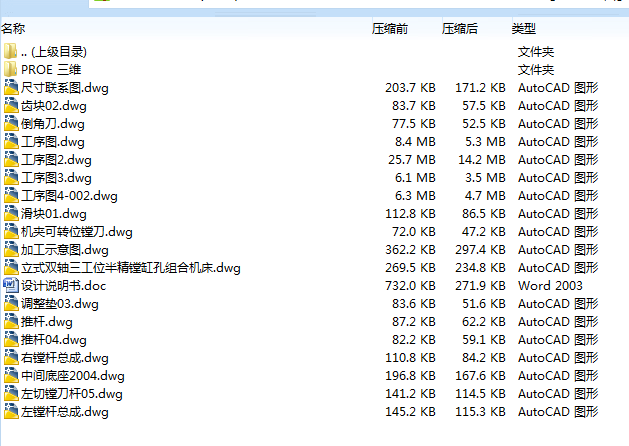Select file name 尺寸联系图.dwg
Viewport: 629px width, 446px height.
click(65, 88)
